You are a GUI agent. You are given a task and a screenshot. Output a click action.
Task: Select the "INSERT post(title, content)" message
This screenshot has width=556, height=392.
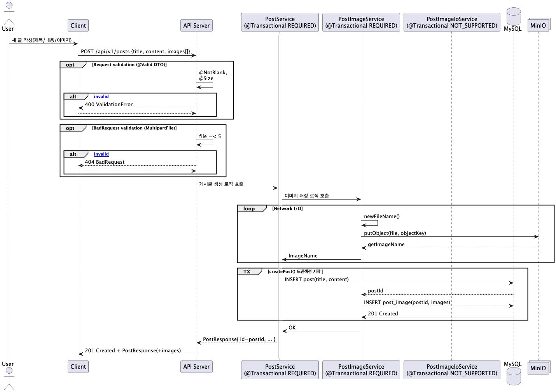tap(316, 279)
